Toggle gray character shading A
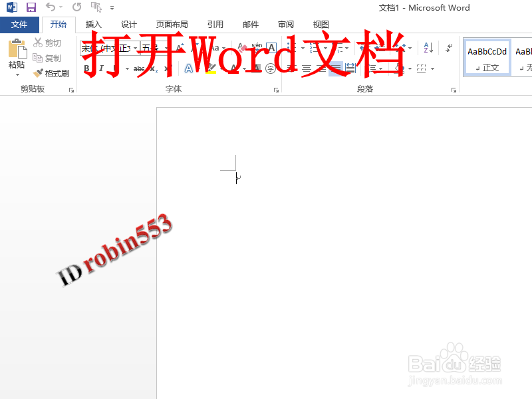 tap(257, 68)
